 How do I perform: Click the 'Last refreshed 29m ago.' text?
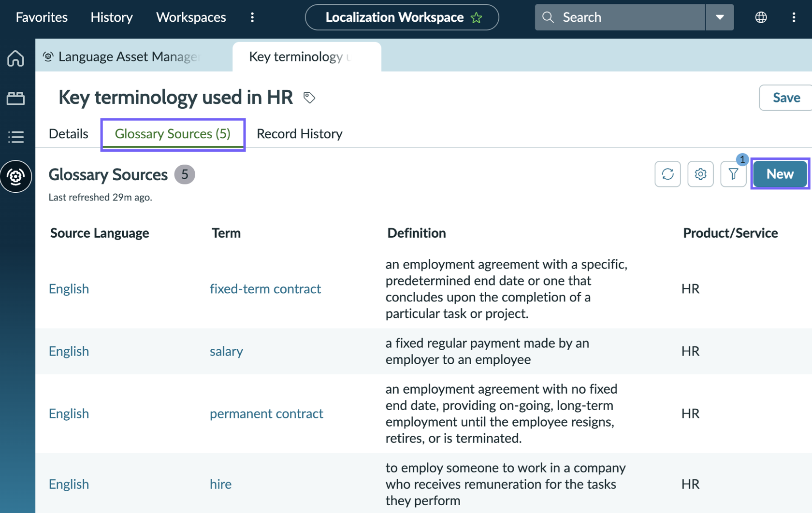coord(100,197)
